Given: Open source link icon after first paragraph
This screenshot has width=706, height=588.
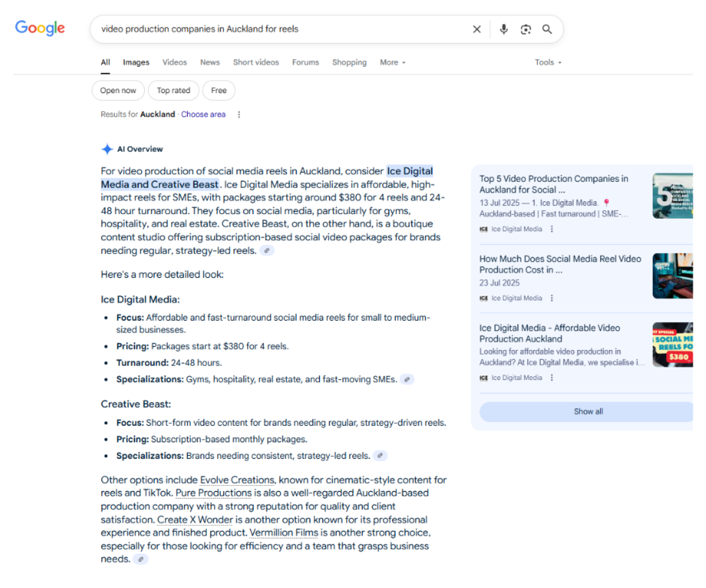Looking at the screenshot, I should pyautogui.click(x=267, y=251).
